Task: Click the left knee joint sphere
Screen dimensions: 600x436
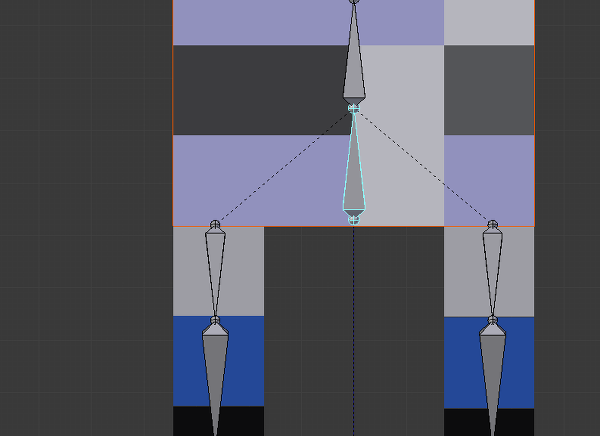Action: [x=215, y=320]
